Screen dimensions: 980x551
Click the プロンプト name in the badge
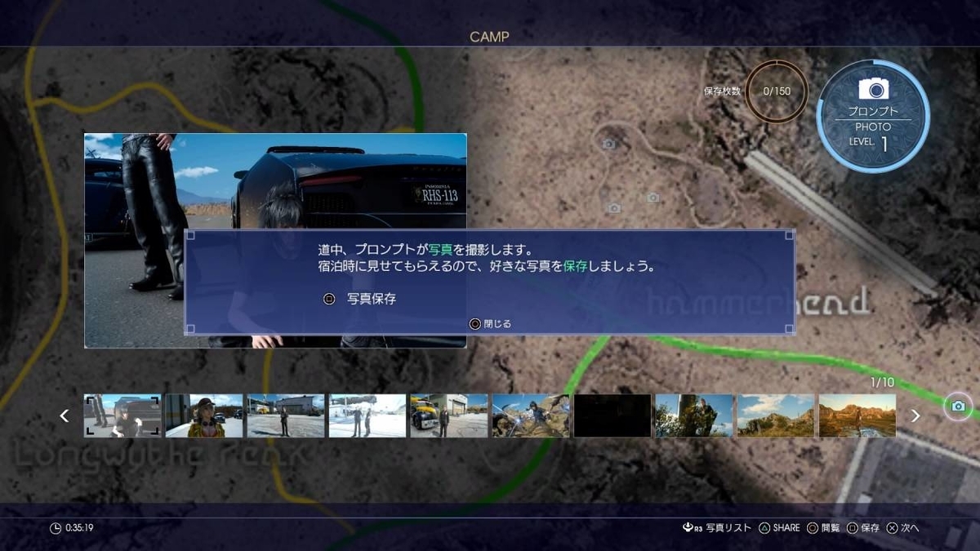point(873,111)
